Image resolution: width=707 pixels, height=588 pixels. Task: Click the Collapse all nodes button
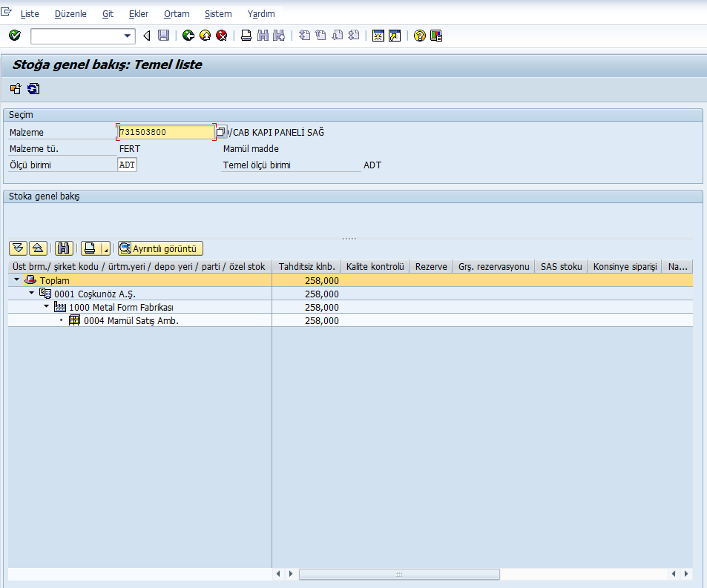pyautogui.click(x=38, y=248)
